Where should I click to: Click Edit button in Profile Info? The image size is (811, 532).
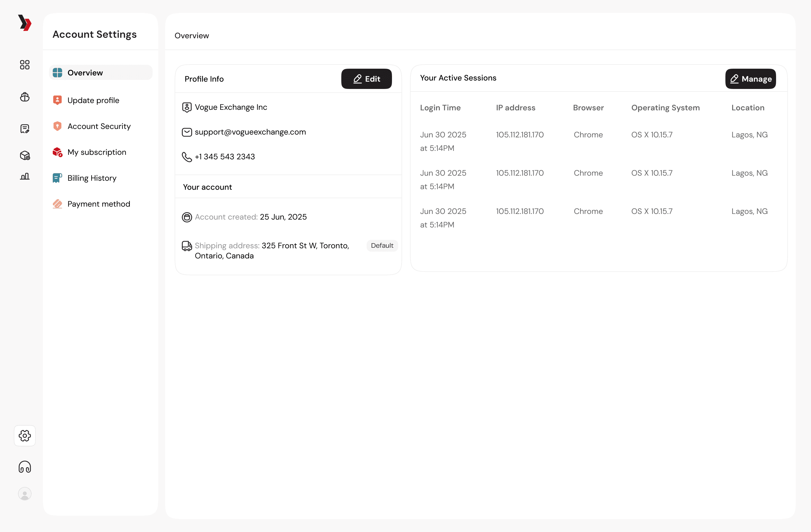pos(366,79)
